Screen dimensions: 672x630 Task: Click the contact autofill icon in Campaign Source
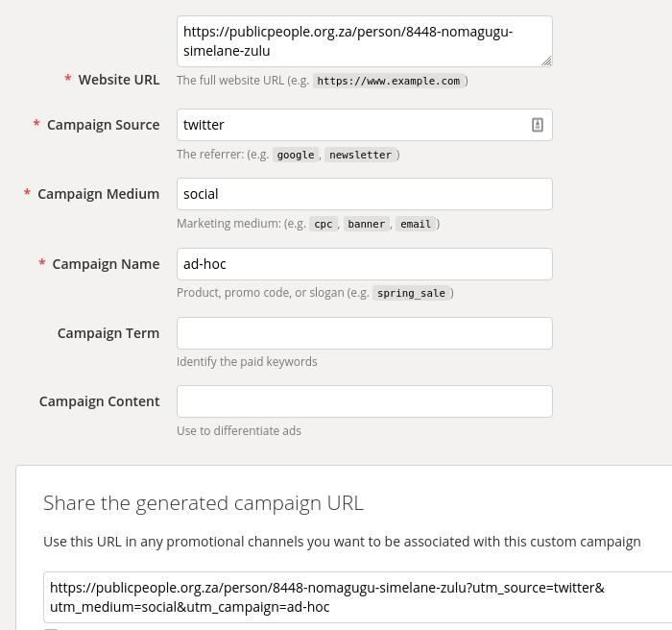[x=538, y=125]
